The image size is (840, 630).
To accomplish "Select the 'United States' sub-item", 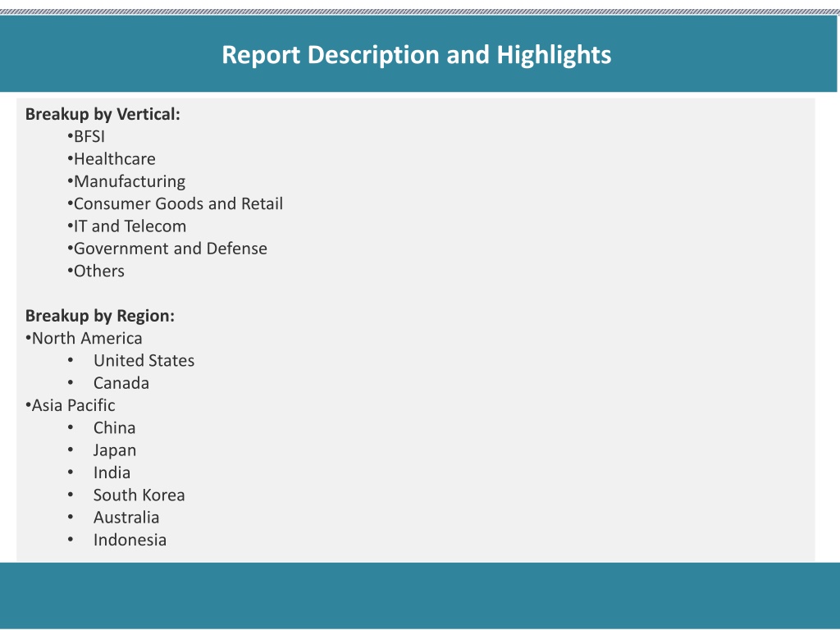I will 144,361.
